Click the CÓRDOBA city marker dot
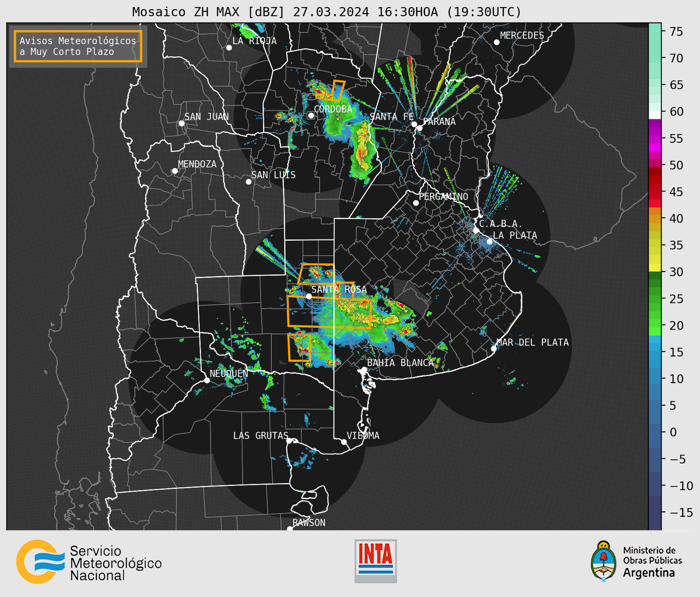The image size is (700, 597). tap(311, 115)
